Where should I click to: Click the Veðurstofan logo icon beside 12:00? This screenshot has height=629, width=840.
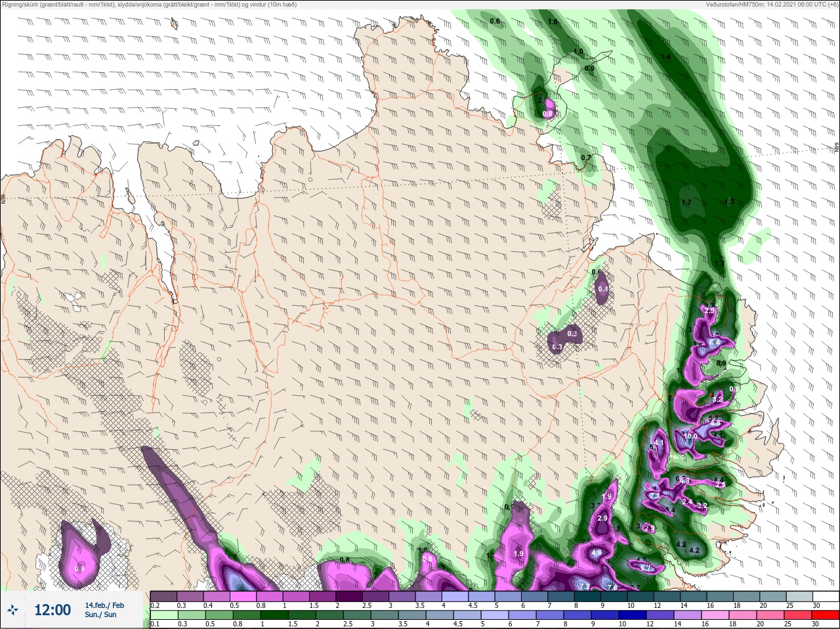coord(13,610)
